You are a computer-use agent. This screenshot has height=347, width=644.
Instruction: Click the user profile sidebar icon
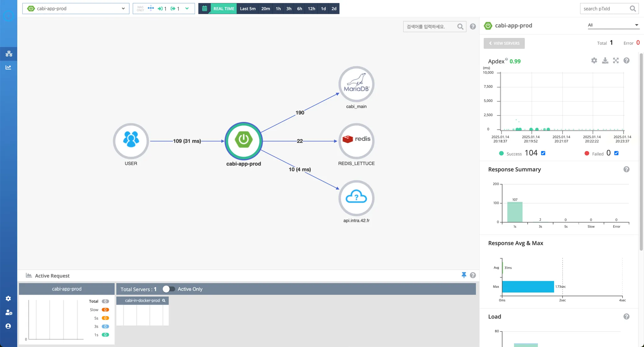tap(8, 326)
